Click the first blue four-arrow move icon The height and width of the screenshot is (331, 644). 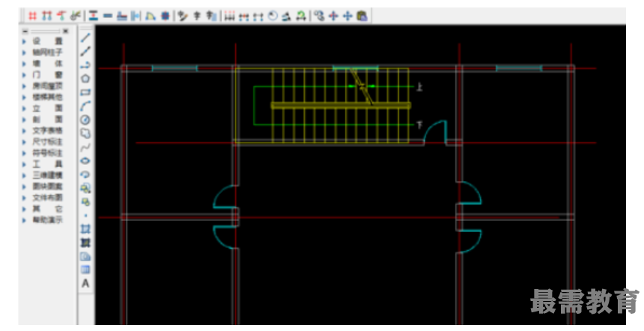pyautogui.click(x=334, y=16)
